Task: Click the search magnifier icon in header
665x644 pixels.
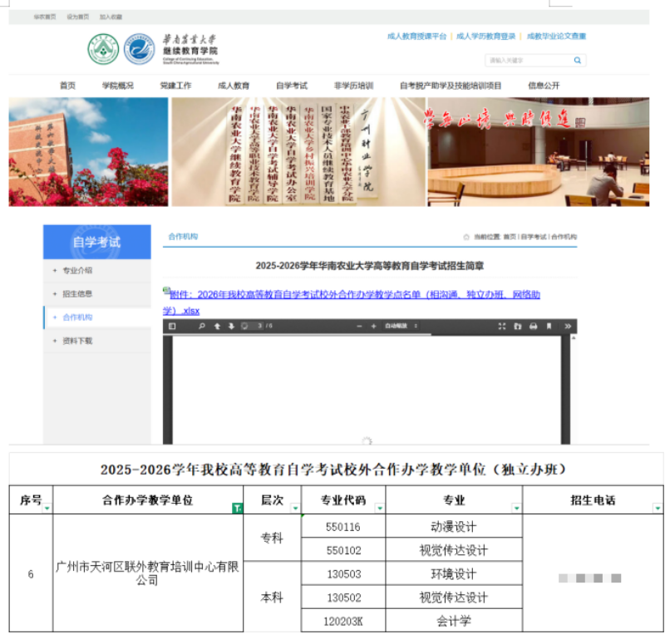Action: click(577, 60)
